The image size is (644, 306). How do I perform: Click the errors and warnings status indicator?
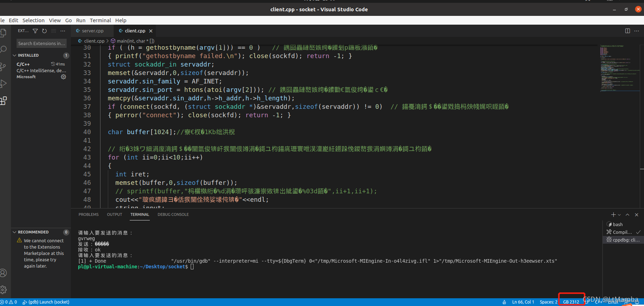[x=9, y=302]
